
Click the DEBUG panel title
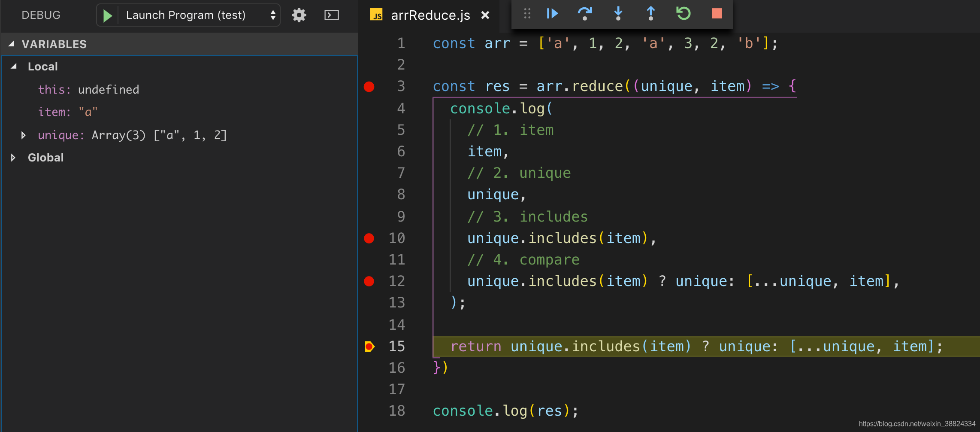coord(41,15)
